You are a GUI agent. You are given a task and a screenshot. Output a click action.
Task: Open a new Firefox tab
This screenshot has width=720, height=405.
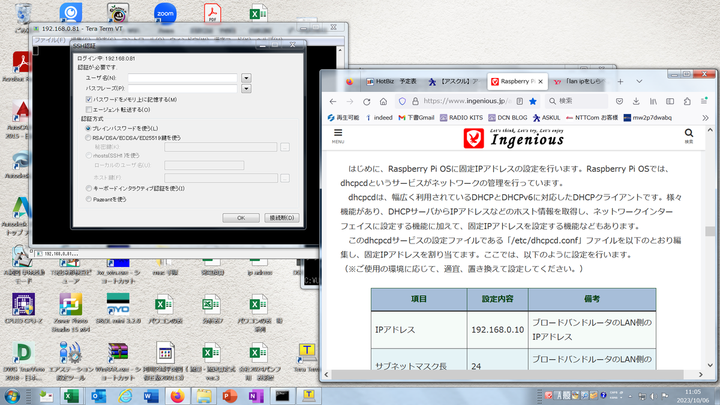[620, 81]
